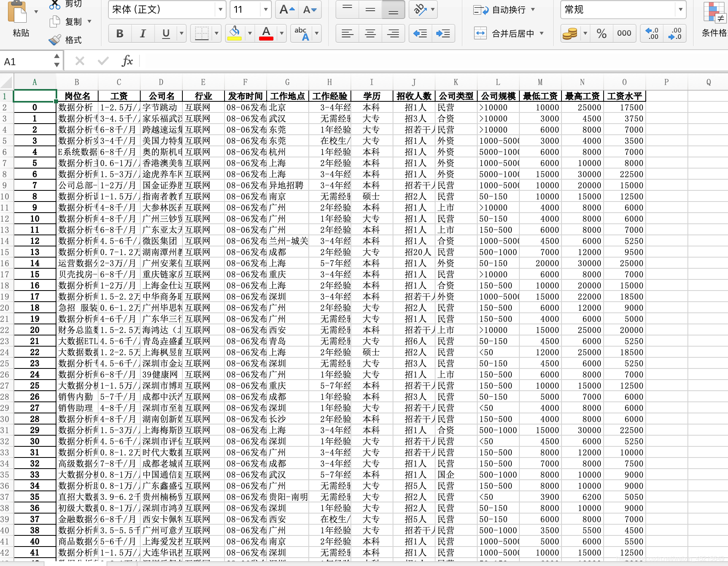
Task: Open the 常规 number format dropdown
Action: click(681, 10)
